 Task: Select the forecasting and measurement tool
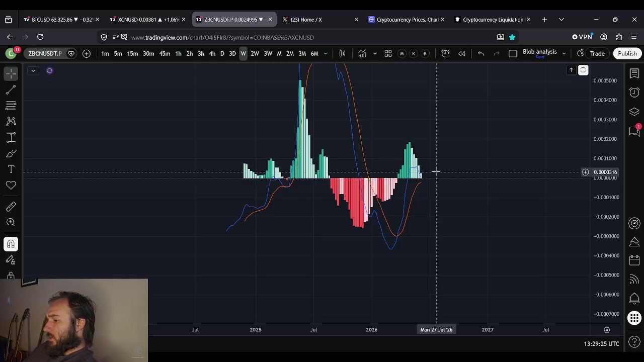click(11, 137)
